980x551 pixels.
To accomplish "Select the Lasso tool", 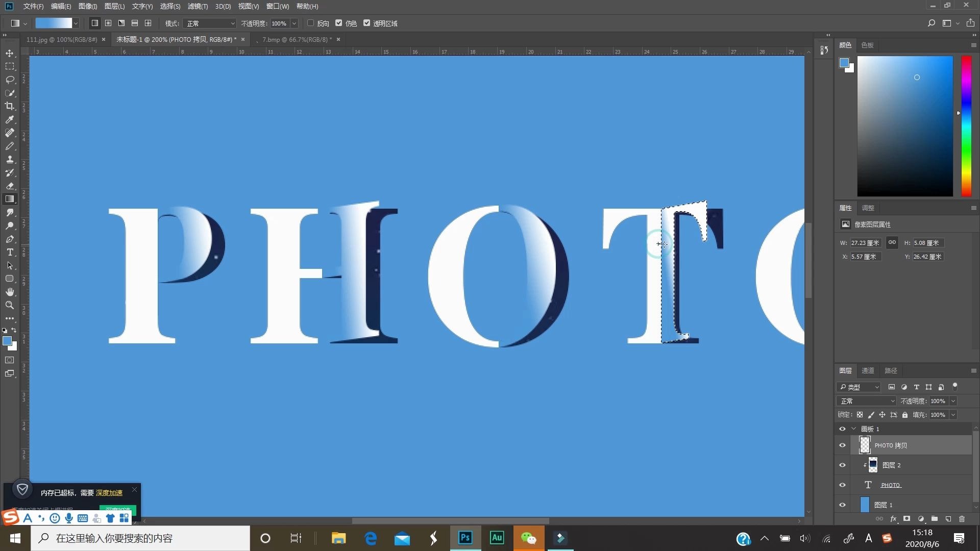I will [x=10, y=80].
